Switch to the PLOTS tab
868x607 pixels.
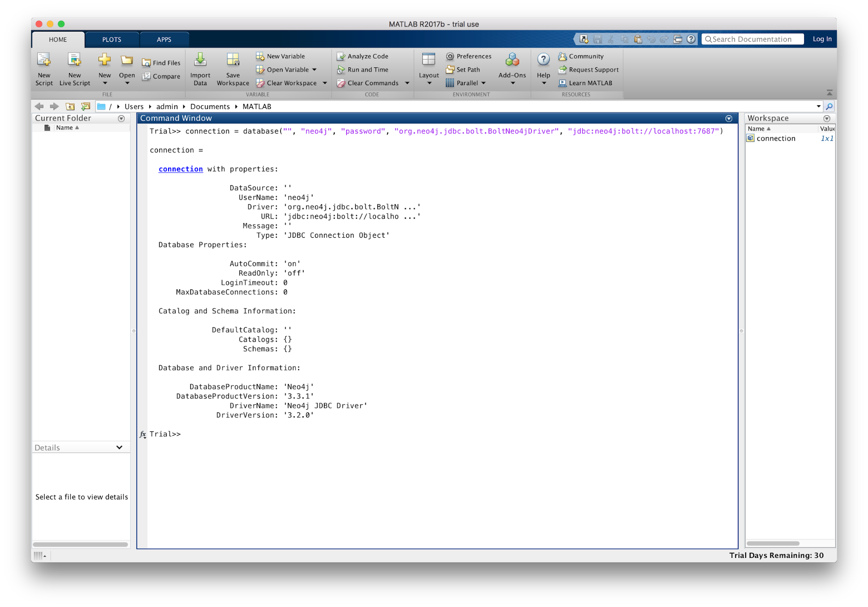pyautogui.click(x=112, y=40)
